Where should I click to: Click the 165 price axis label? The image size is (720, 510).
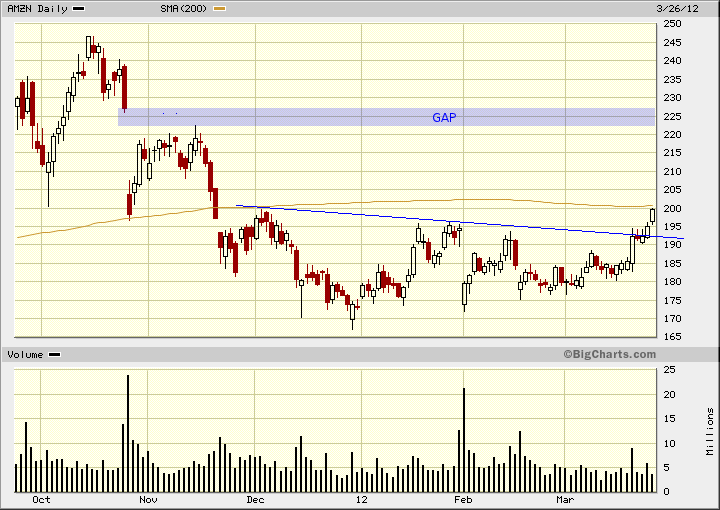tap(673, 337)
